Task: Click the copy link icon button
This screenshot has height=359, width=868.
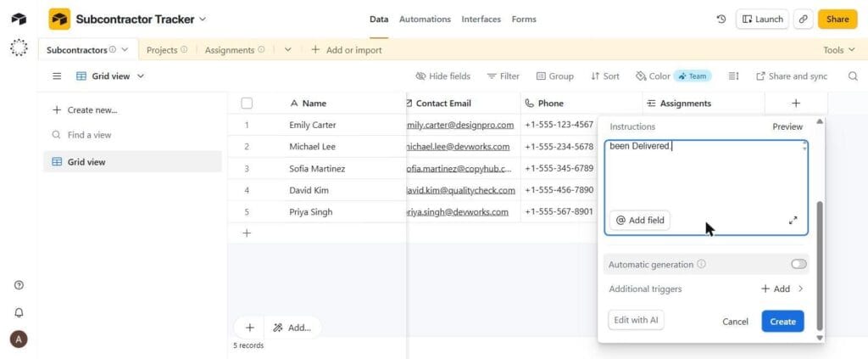Action: click(x=803, y=19)
